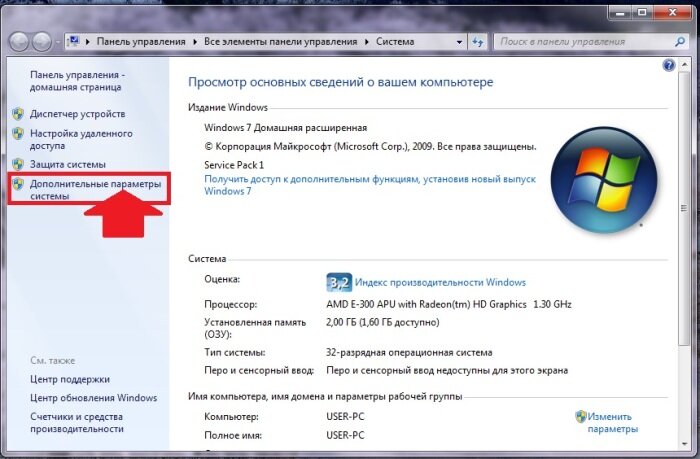This screenshot has height=459, width=700.
Task: Click USER-PC value next to Полное имя
Action: 345,435
